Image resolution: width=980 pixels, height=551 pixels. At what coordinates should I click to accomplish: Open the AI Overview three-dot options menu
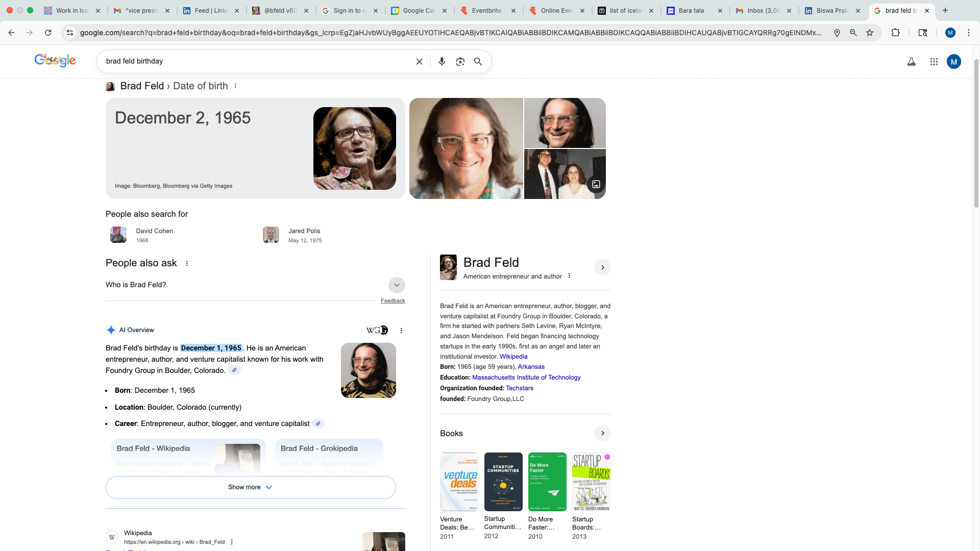click(401, 330)
